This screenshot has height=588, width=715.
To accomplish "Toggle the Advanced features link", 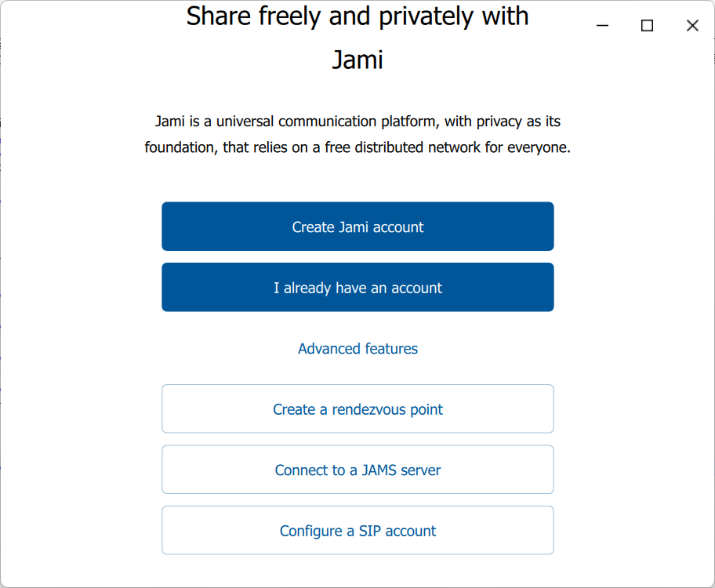I will click(x=357, y=349).
